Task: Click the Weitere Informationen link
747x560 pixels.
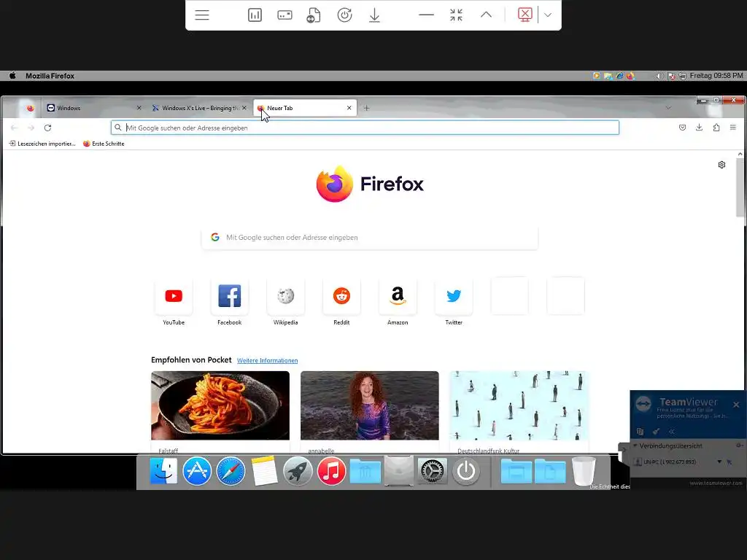Action: 267,360
